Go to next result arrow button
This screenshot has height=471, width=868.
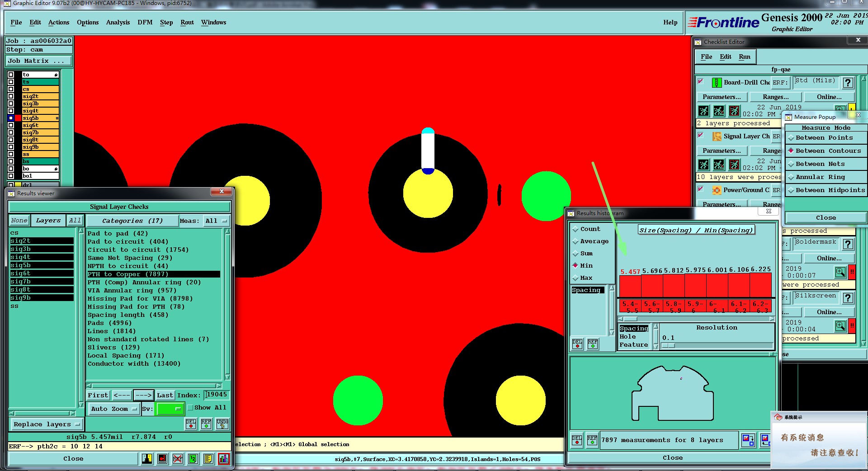(x=144, y=396)
